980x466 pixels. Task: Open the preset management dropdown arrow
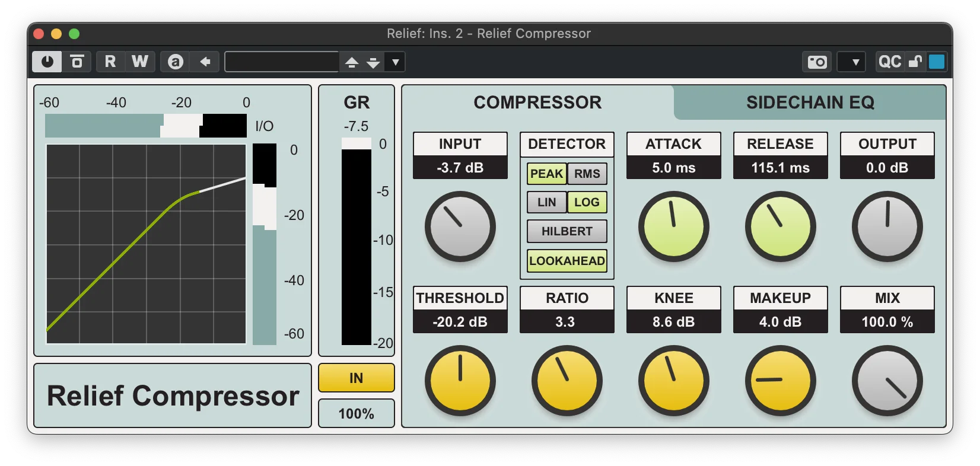(x=395, y=62)
